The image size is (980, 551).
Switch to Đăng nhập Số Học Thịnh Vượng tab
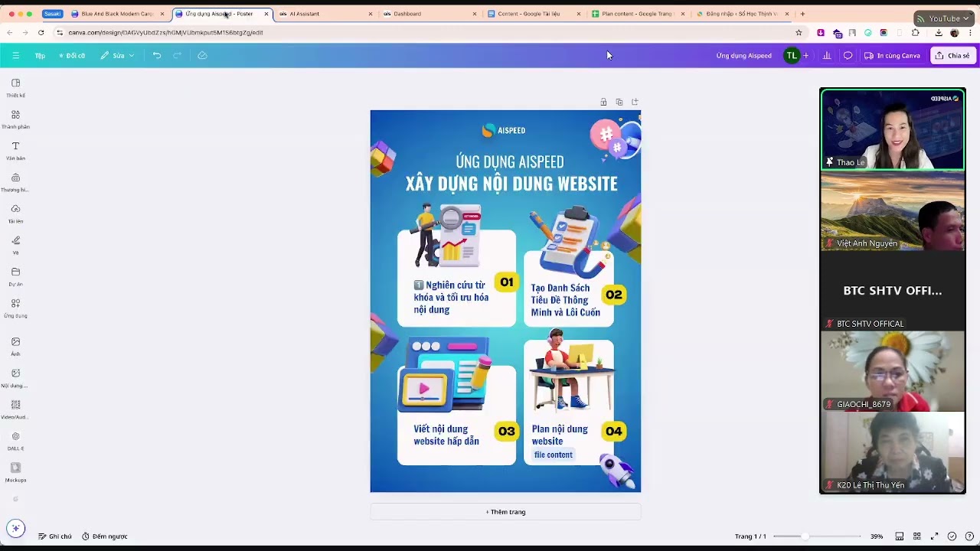[x=741, y=14]
